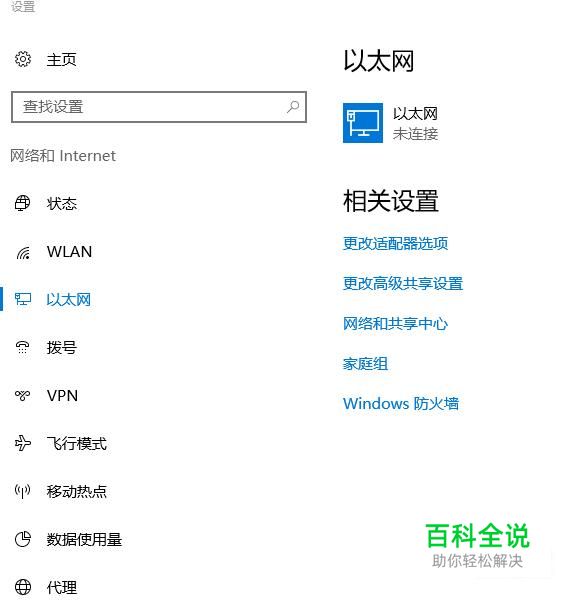Select 以太网 in the sidebar
The width and height of the screenshot is (576, 602).
pyautogui.click(x=69, y=300)
